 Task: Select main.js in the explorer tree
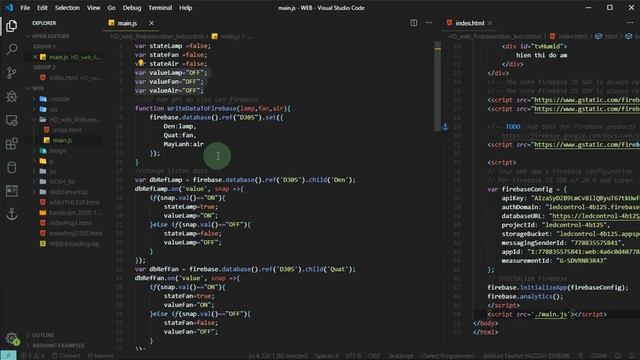pyautogui.click(x=63, y=140)
